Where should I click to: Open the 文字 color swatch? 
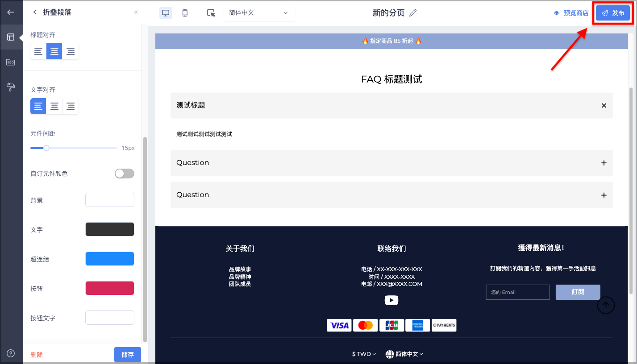click(x=110, y=229)
